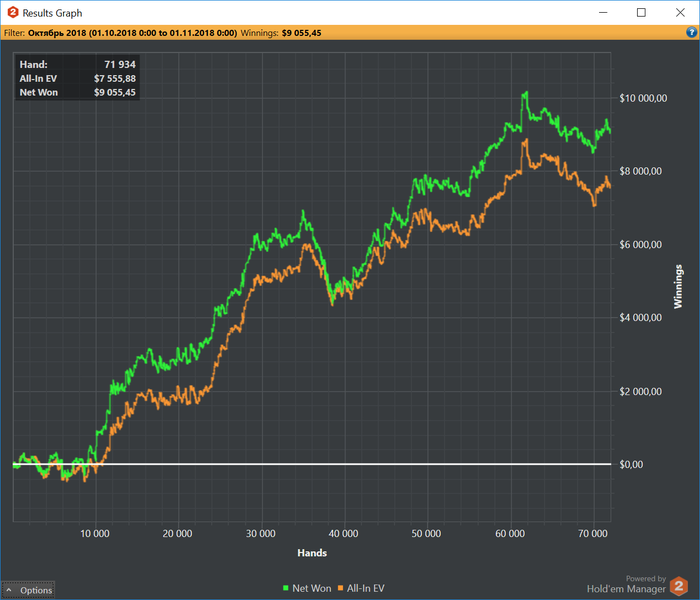Click the $4 000,00 axis label
The width and height of the screenshot is (700, 600).
[641, 317]
